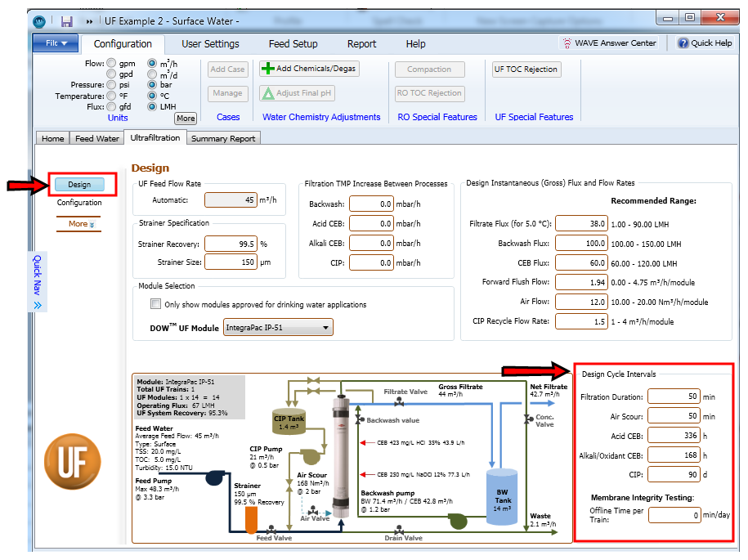Select °F temperature unit

click(x=111, y=96)
